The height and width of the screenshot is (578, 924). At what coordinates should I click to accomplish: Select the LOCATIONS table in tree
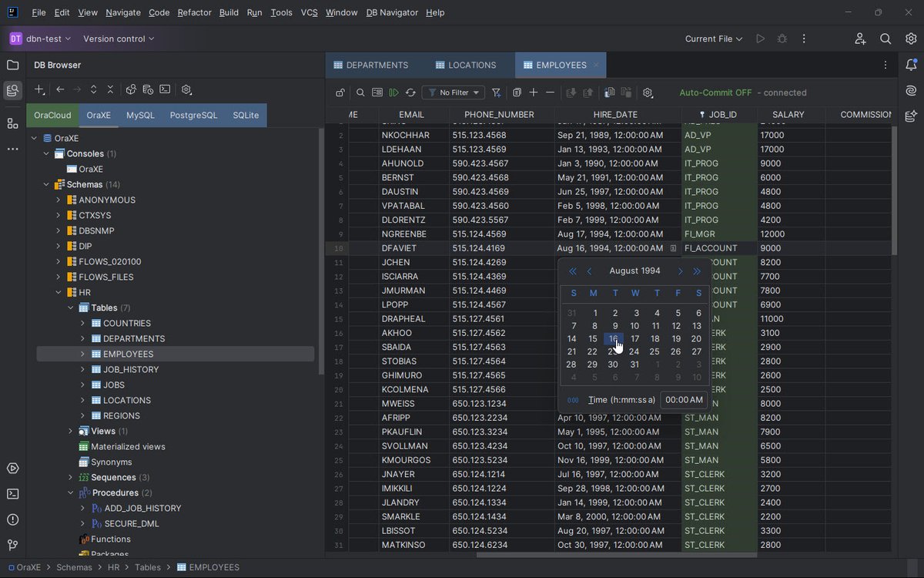pyautogui.click(x=127, y=400)
